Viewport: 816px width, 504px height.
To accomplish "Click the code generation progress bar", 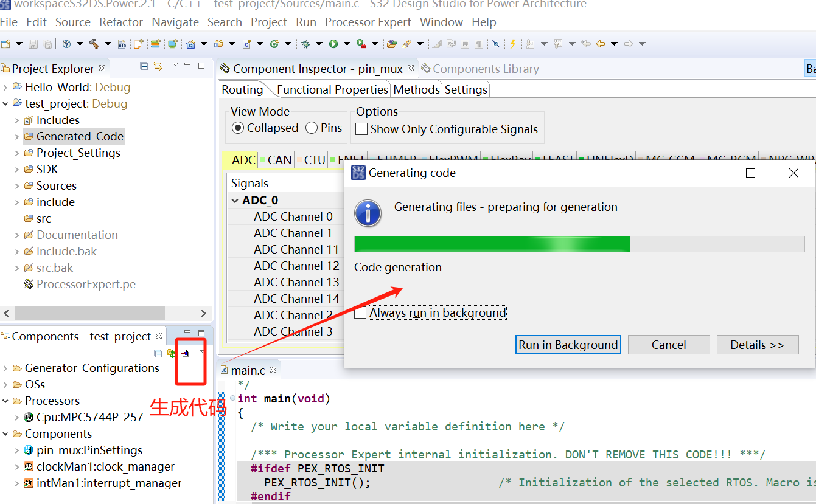I will click(x=579, y=244).
